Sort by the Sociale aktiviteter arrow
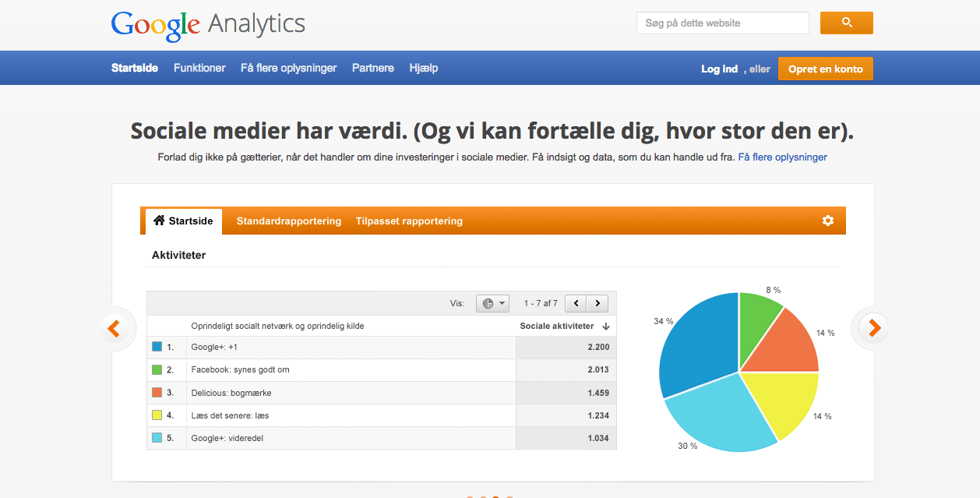This screenshot has width=980, height=498. [x=605, y=326]
